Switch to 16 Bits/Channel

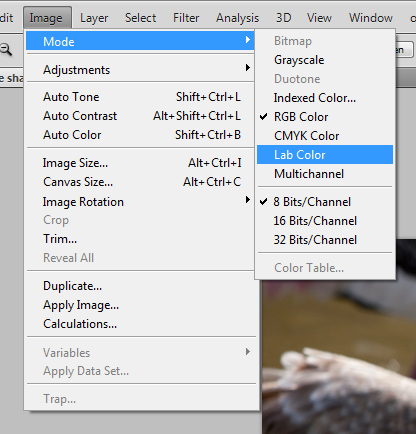coord(325,220)
